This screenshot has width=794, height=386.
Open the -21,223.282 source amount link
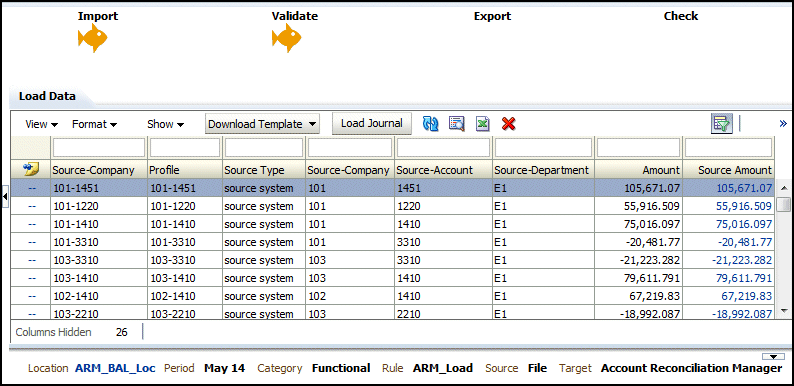click(x=742, y=260)
